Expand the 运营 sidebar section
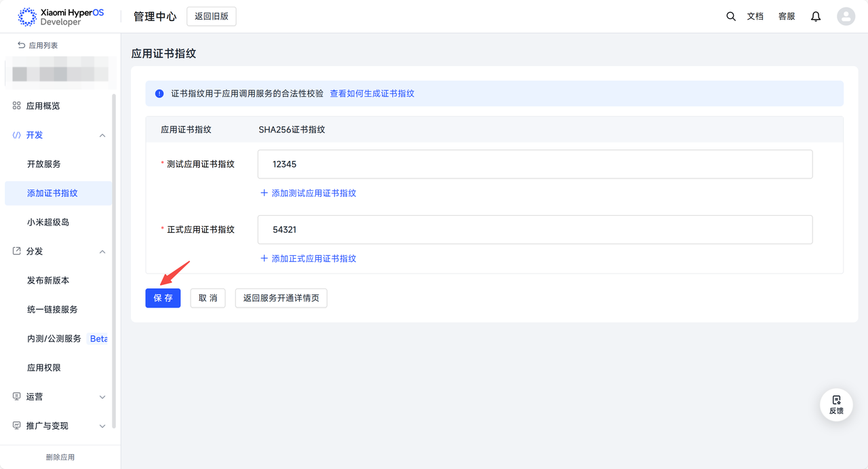 click(x=102, y=397)
